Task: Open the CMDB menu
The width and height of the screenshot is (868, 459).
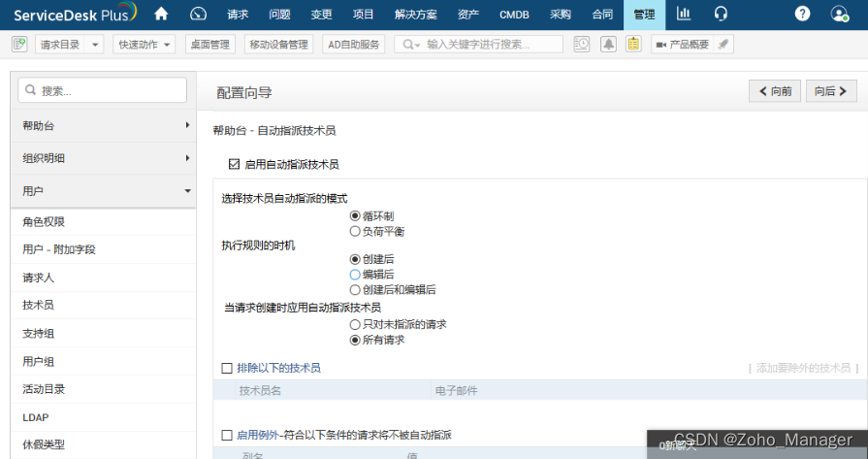Action: [x=514, y=15]
